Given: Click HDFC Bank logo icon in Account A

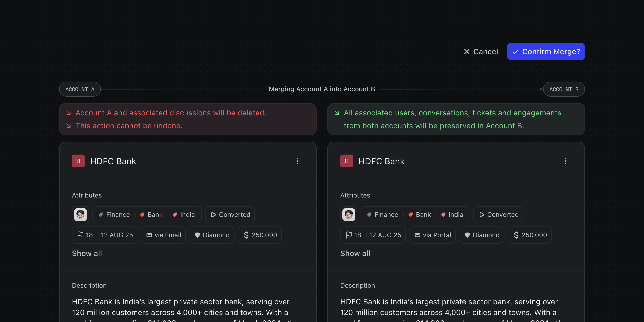Looking at the screenshot, I should pos(78,161).
